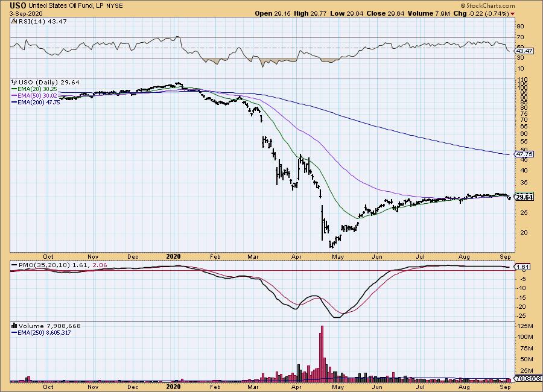Image resolution: width=543 pixels, height=392 pixels.
Task: Click the EMA(200) 47.75 legend text
Action: 39,102
